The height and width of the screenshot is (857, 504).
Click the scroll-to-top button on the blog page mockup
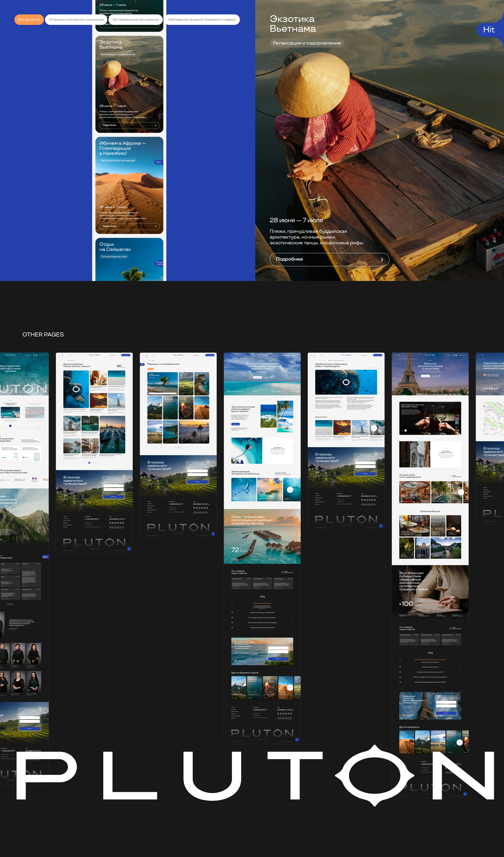point(129,549)
